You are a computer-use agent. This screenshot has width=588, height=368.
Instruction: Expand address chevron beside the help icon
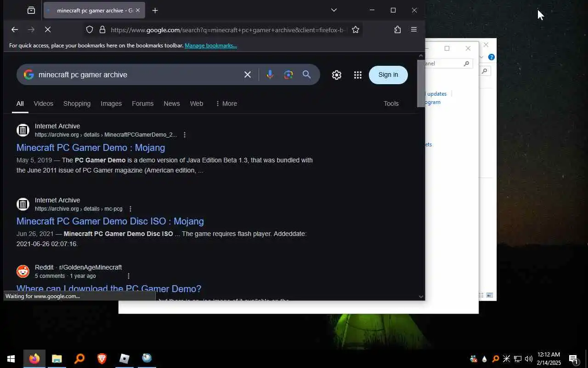(x=481, y=57)
